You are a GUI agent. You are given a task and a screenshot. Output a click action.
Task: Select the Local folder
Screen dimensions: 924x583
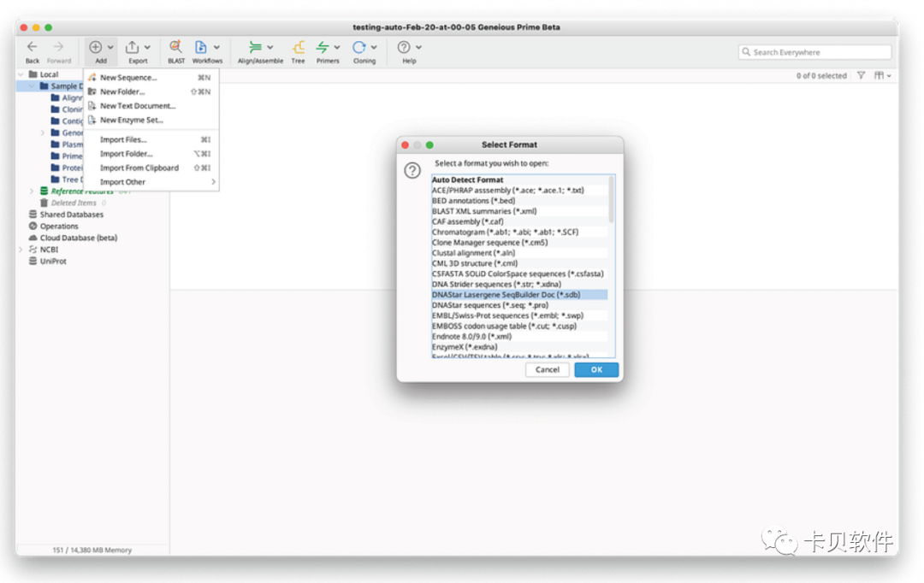(x=48, y=74)
